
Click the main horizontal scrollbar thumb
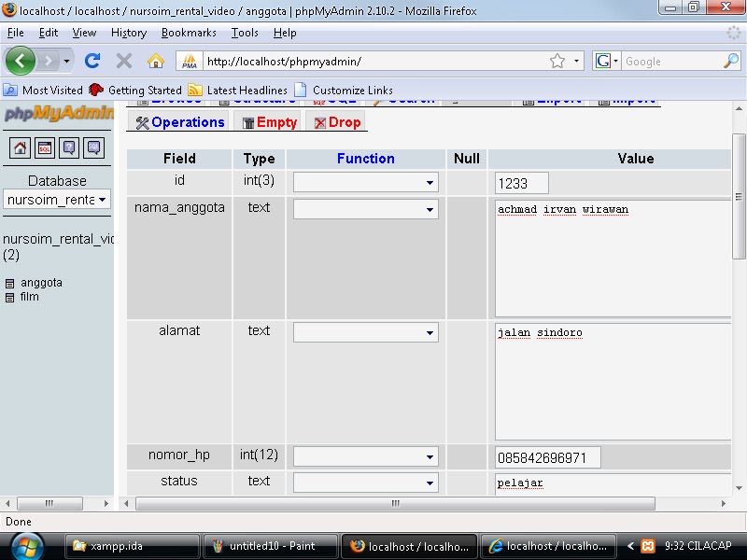coord(395,503)
